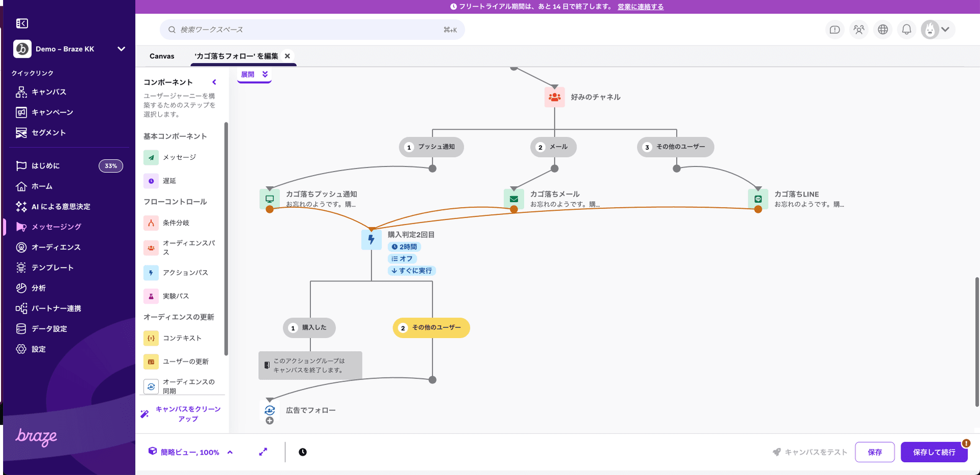Click the canvas fullscreen expand arrows icon

263,452
